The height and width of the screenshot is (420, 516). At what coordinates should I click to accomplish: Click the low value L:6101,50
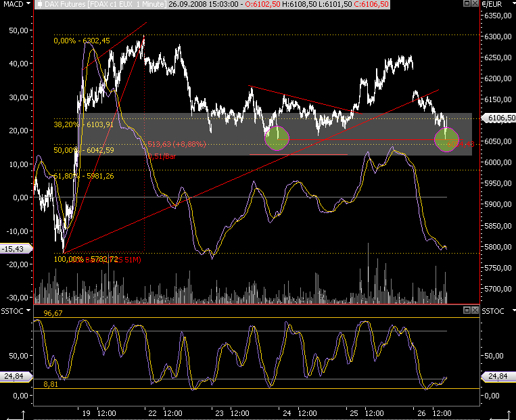[335, 4]
